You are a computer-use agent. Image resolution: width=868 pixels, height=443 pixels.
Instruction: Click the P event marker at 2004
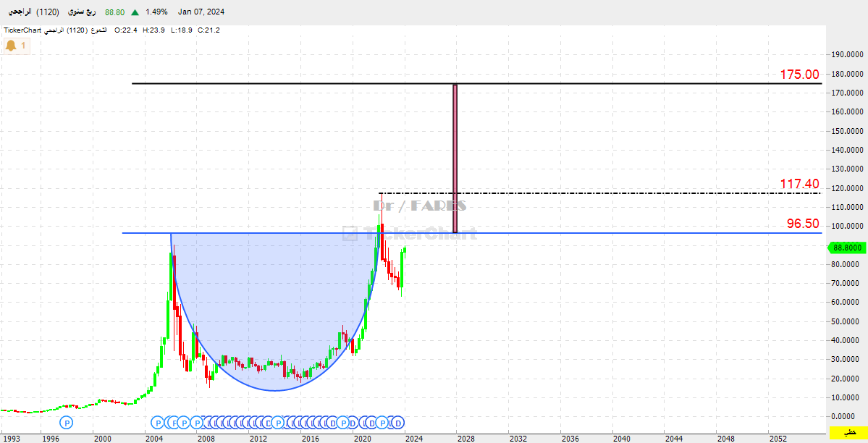point(157,423)
